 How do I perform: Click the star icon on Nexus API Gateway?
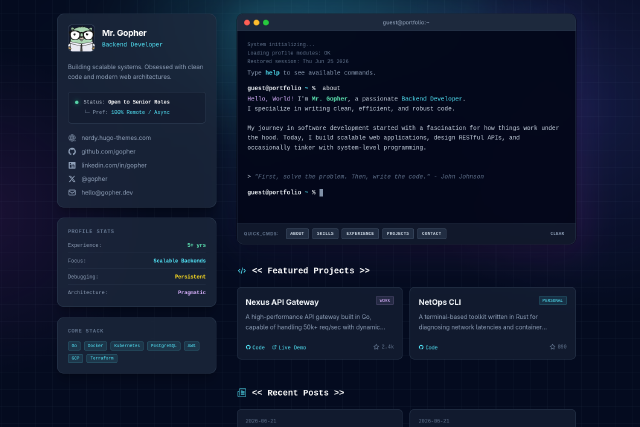tap(376, 347)
